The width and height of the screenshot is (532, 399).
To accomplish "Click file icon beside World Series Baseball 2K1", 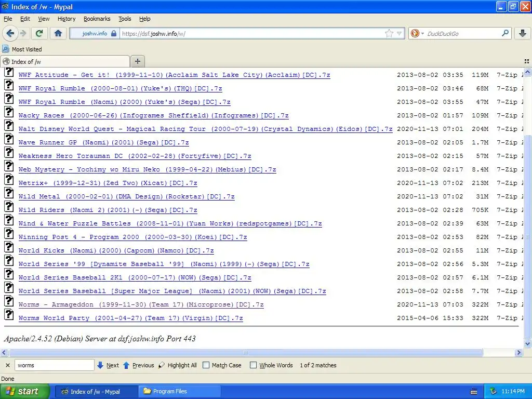I will coord(9,274).
